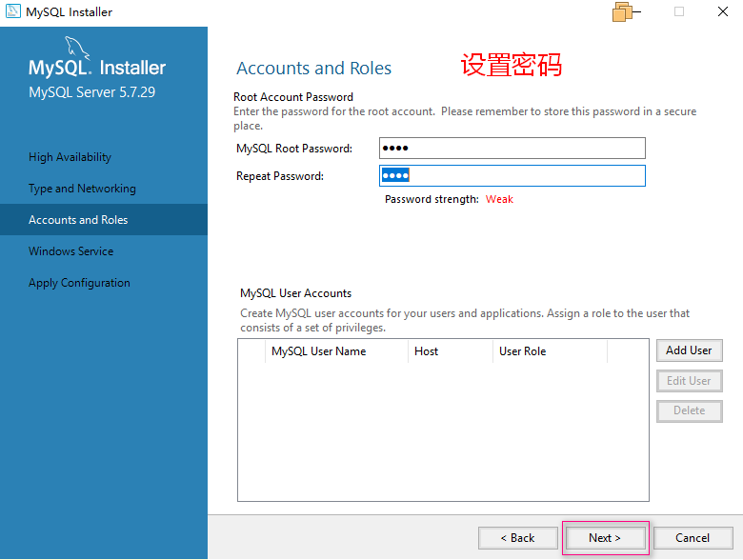
Task: Click the MySQL dolphin logo in sidebar
Action: point(77,49)
